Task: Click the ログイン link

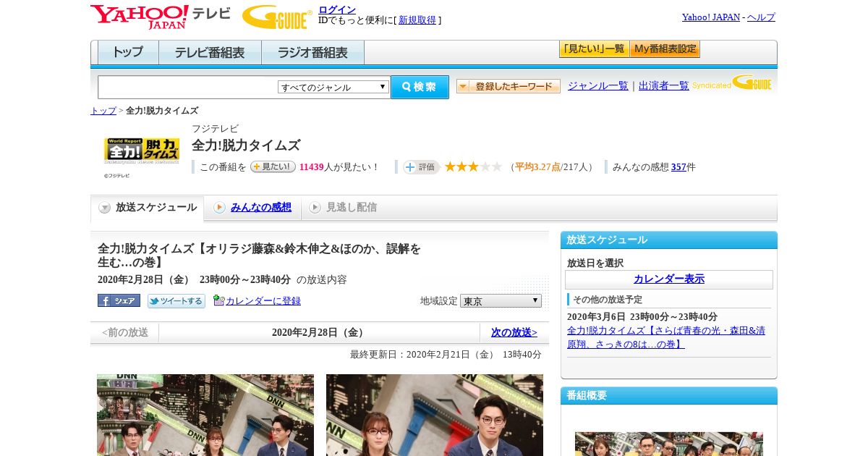Action: pos(337,9)
